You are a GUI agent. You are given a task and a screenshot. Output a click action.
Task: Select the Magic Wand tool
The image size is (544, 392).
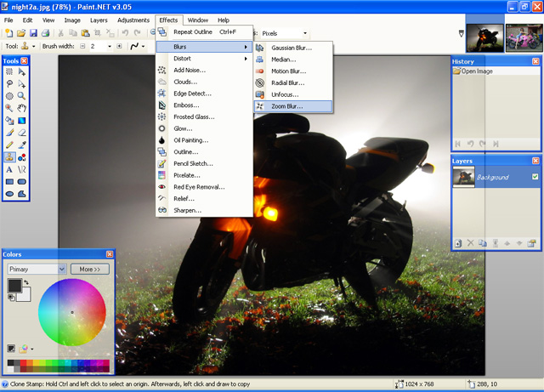(x=9, y=108)
